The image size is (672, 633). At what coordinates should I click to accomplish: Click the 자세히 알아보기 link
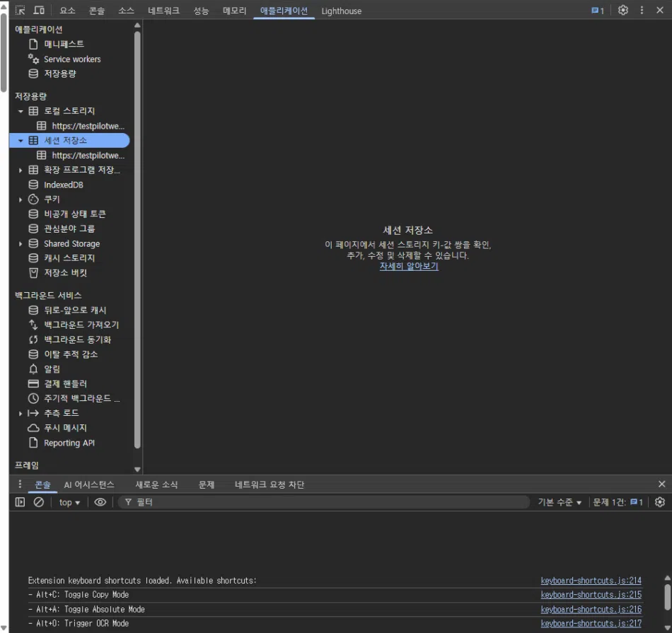click(x=409, y=267)
